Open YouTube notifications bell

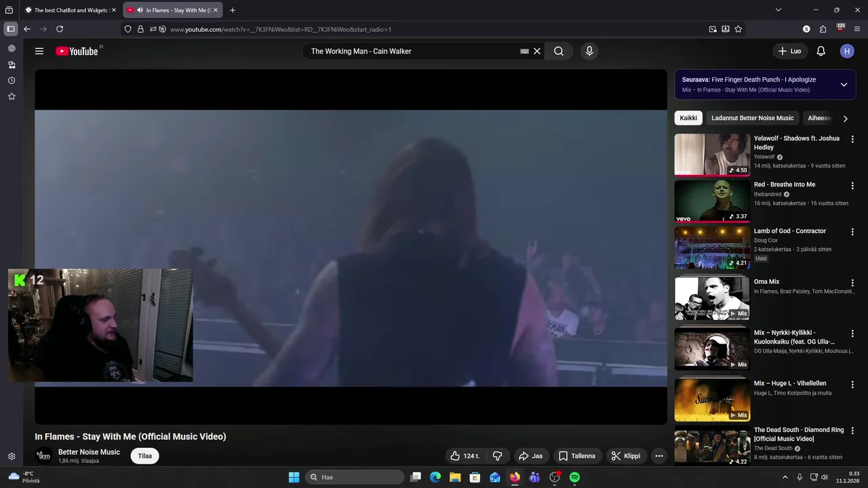point(821,51)
